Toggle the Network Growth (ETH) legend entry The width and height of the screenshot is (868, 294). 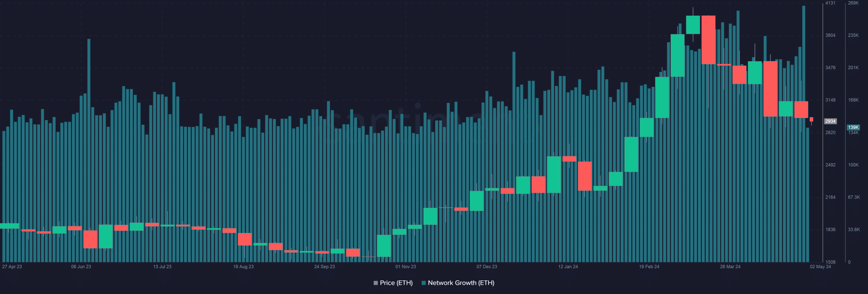coord(458,283)
